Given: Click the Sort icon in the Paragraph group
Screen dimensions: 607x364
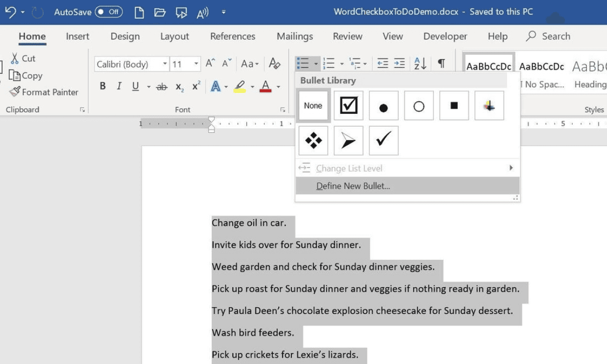Looking at the screenshot, I should (x=420, y=63).
